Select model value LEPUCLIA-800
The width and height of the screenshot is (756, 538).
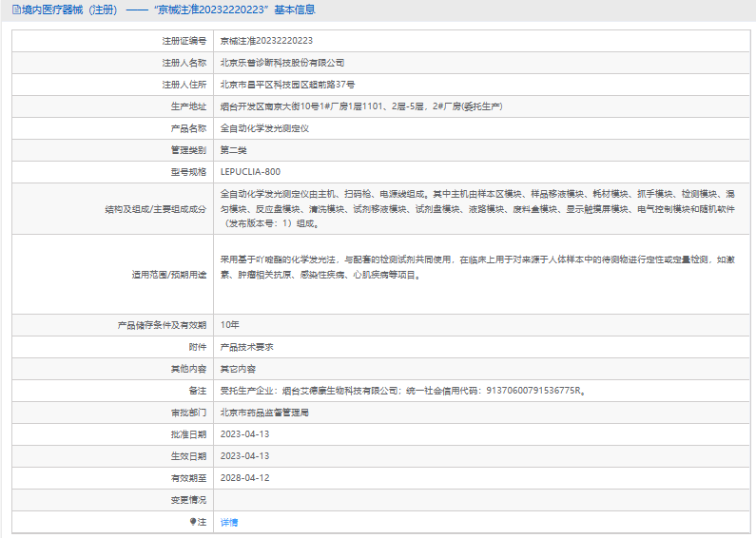click(250, 172)
